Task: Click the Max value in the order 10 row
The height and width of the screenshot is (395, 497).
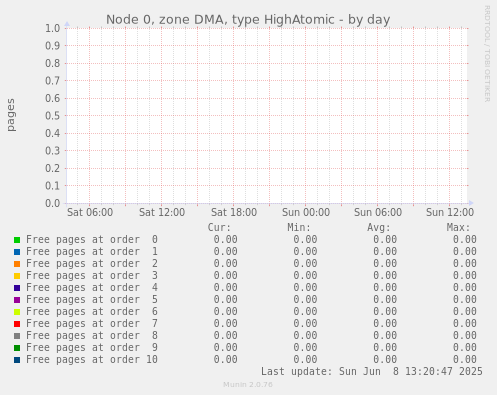Action: 465,360
